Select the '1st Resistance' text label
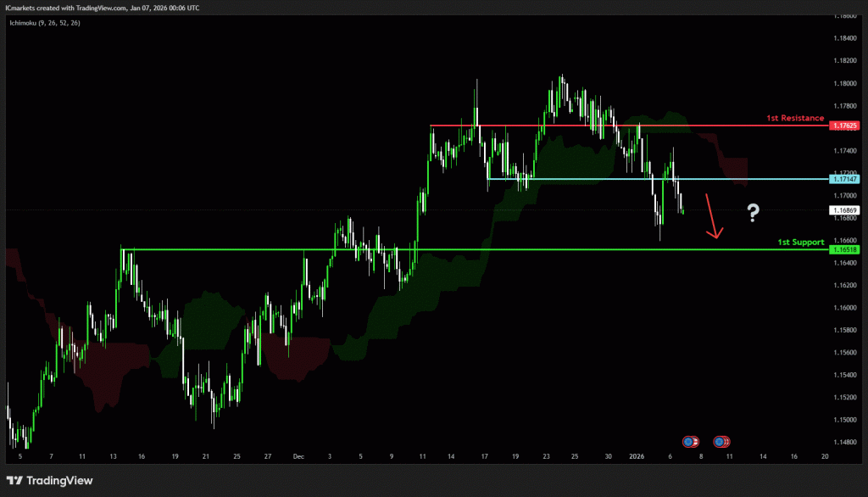The width and height of the screenshot is (868, 497). [x=793, y=118]
